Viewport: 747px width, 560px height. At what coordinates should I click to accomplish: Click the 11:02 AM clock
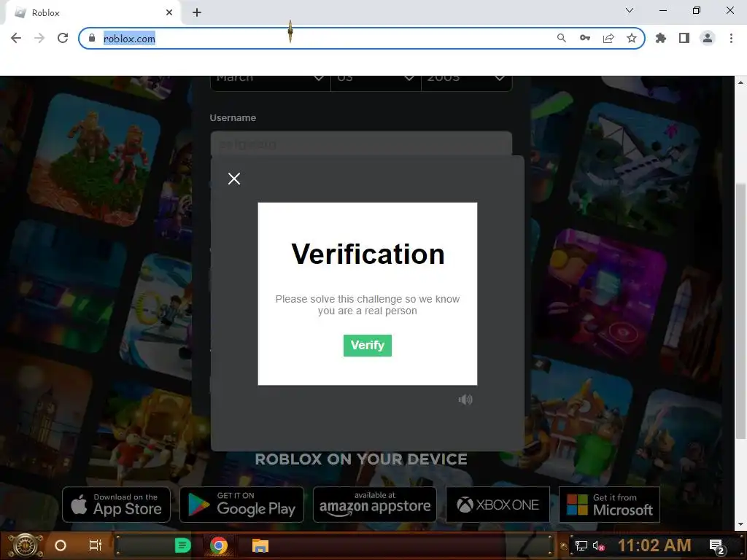pos(654,545)
